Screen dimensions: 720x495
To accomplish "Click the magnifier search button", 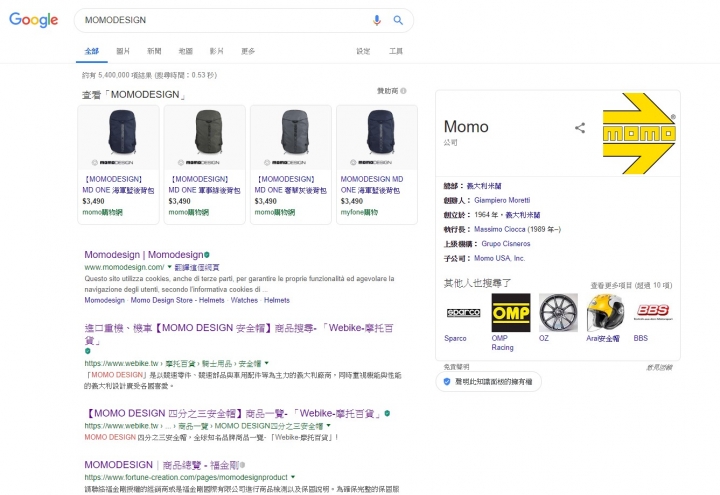I will (x=398, y=20).
